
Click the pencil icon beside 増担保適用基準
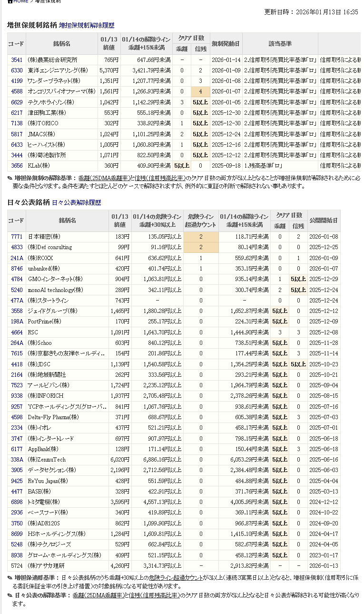pyautogui.click(x=10, y=578)
